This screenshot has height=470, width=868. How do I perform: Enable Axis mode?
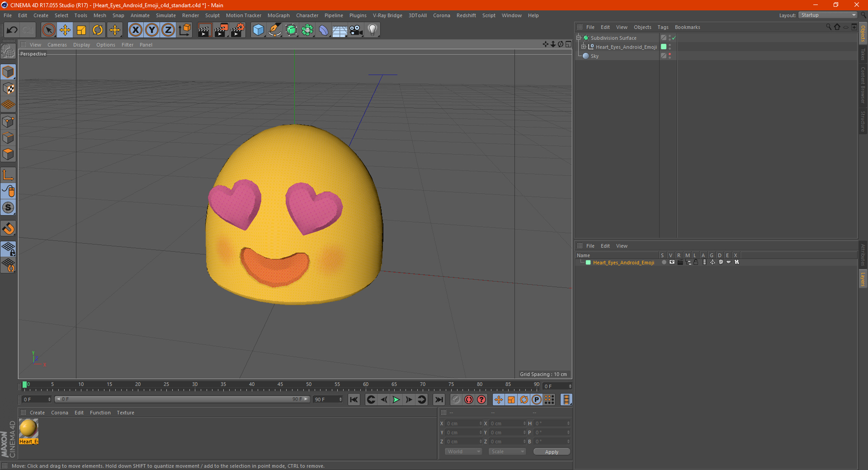8,175
